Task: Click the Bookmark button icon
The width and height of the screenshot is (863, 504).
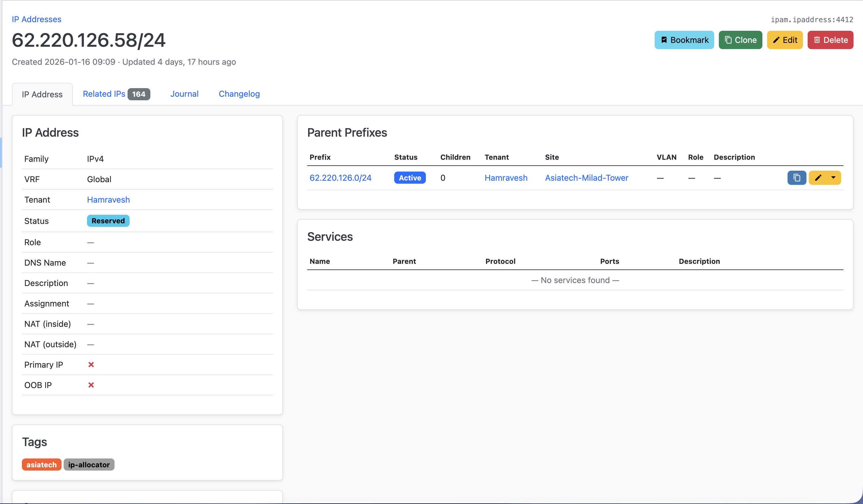Action: pyautogui.click(x=664, y=40)
